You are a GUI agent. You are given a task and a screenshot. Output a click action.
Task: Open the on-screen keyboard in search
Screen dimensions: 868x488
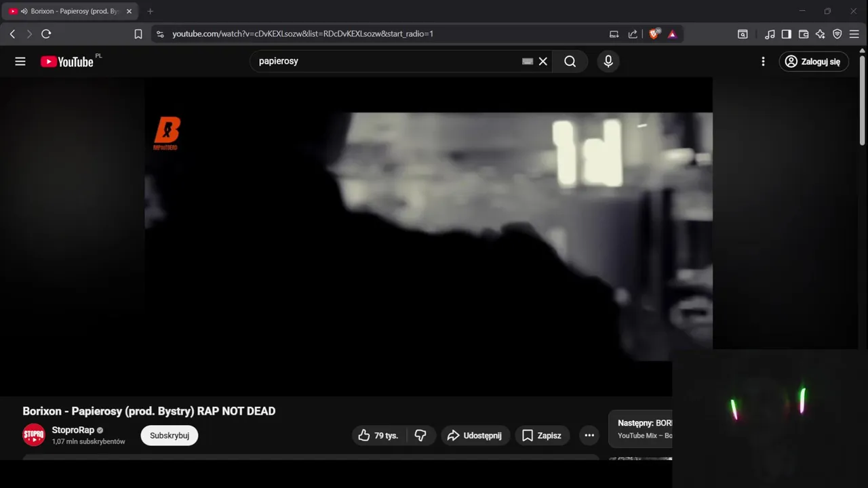528,61
